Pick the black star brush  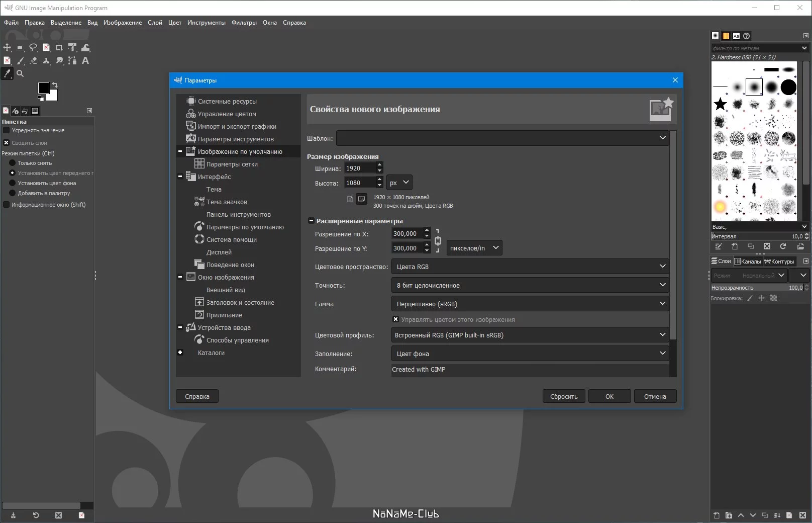[720, 104]
